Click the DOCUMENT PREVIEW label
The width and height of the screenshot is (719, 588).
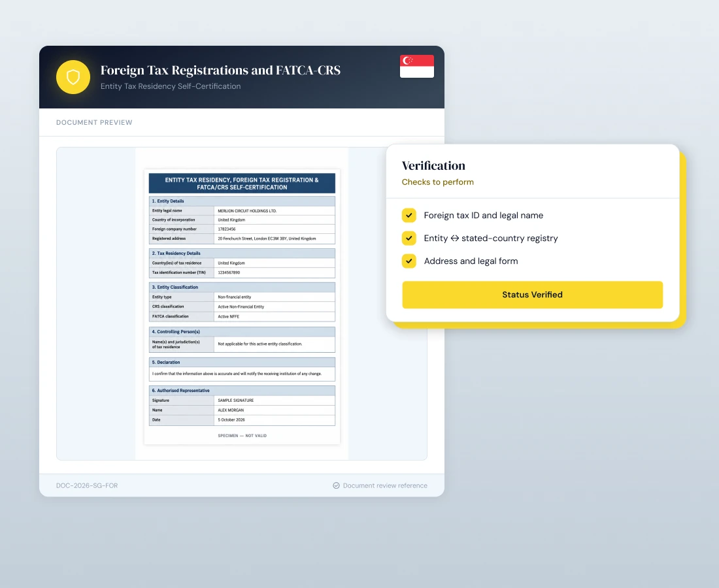click(94, 122)
